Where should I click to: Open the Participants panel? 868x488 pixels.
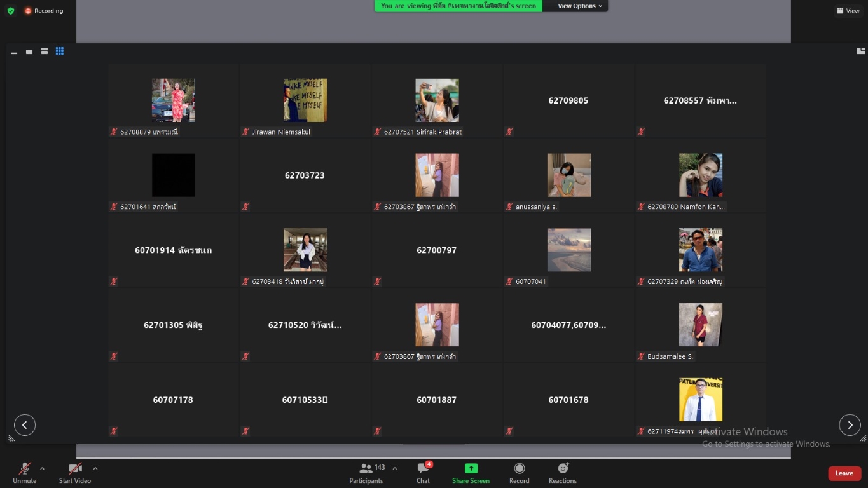click(x=366, y=473)
